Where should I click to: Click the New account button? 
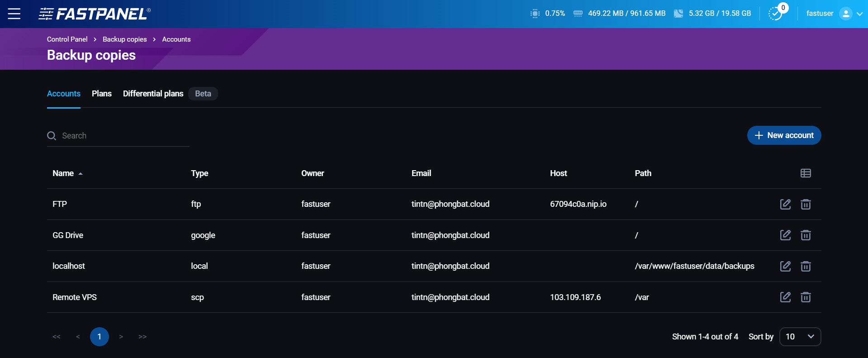[x=784, y=135]
